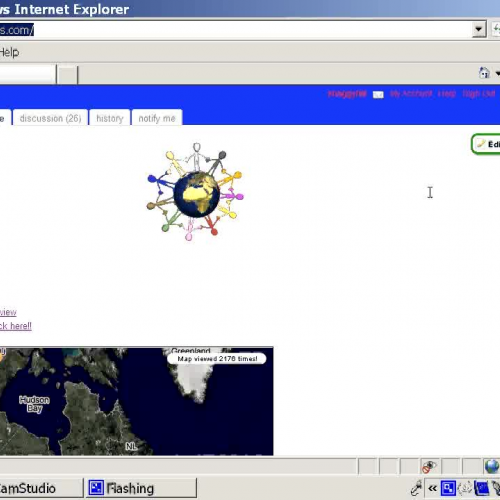The width and height of the screenshot is (500, 500).
Task: Click the Sign Out link
Action: coord(479,94)
